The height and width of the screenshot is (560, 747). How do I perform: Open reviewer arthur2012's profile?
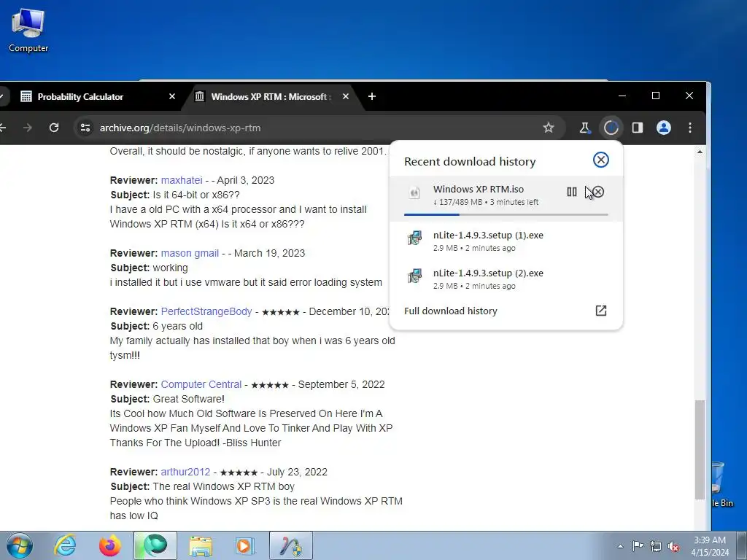[x=185, y=472]
